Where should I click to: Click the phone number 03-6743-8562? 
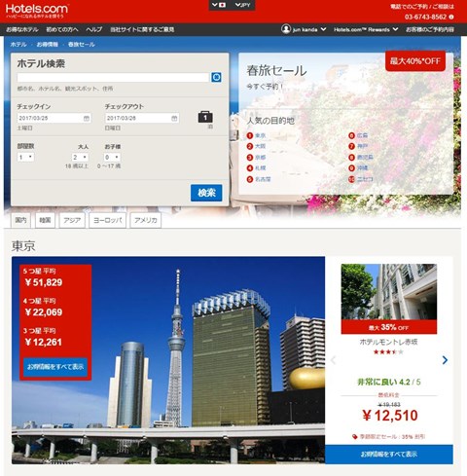point(425,17)
